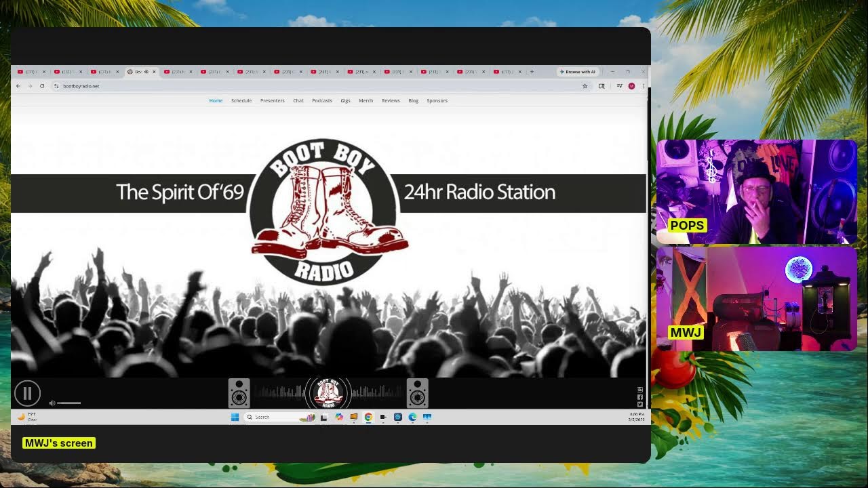This screenshot has width=868, height=488.
Task: Close the Boot Boy Radio tab
Action: pos(154,72)
